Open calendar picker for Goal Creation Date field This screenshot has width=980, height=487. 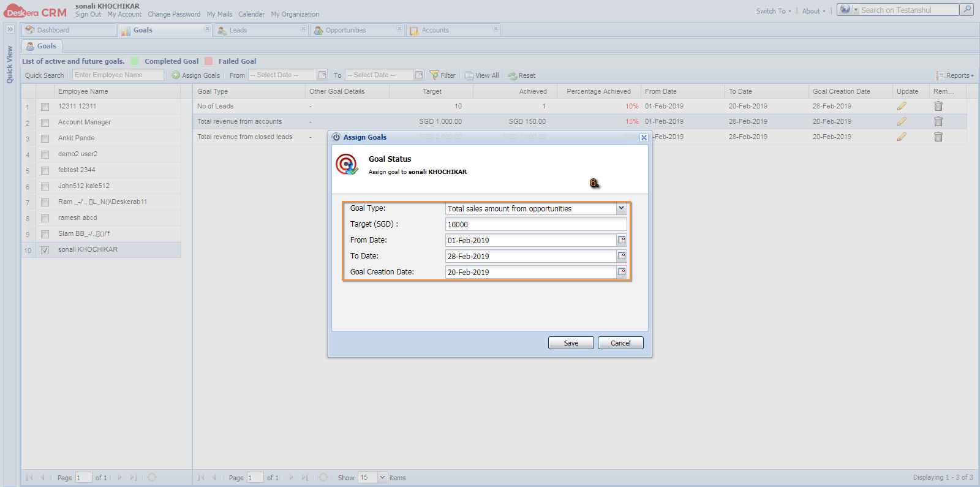tap(622, 272)
